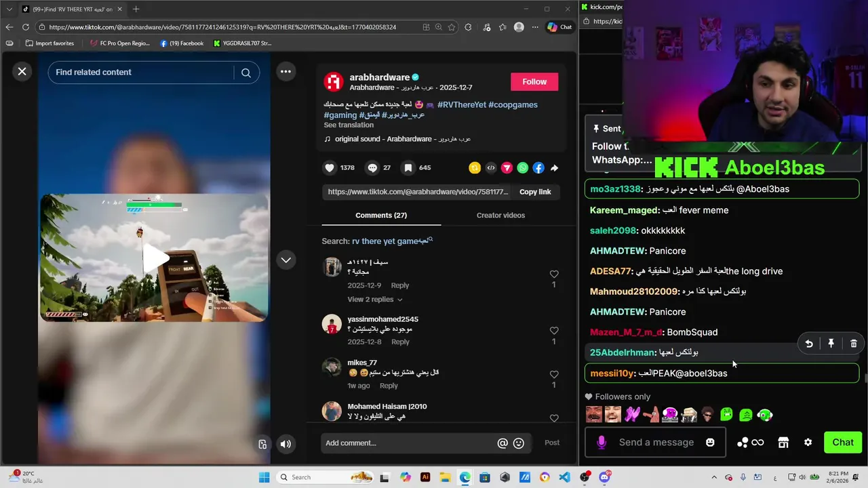
Task: Follow arabhardware account
Action: 534,81
